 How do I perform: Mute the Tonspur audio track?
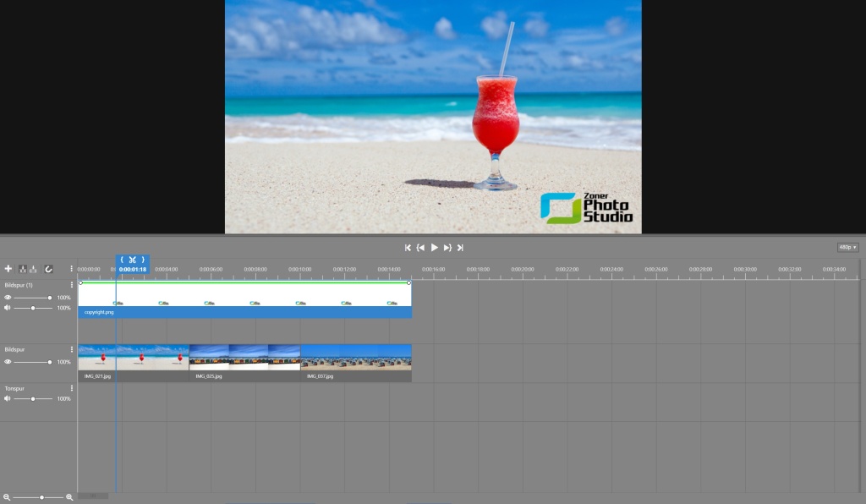tap(8, 398)
